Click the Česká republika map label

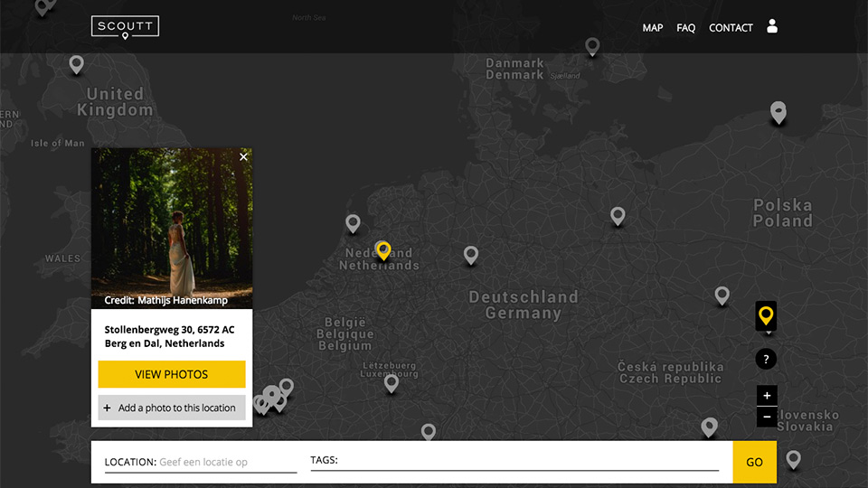point(670,366)
